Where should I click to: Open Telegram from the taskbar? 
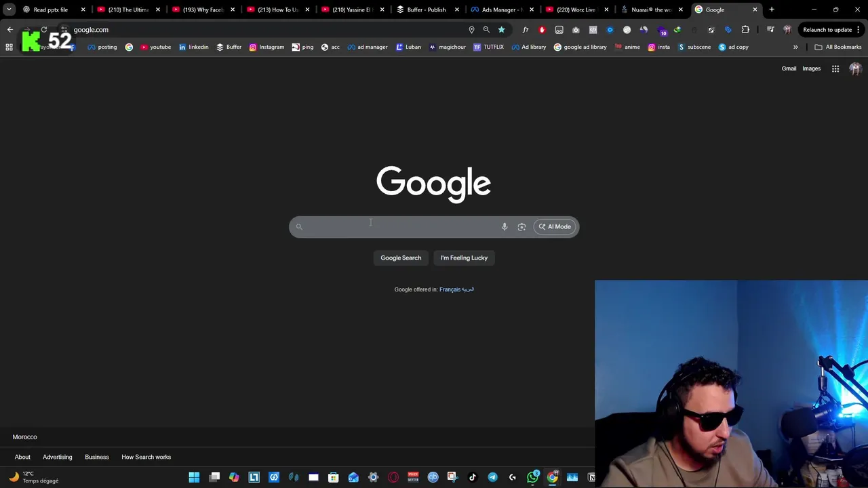coord(492,477)
